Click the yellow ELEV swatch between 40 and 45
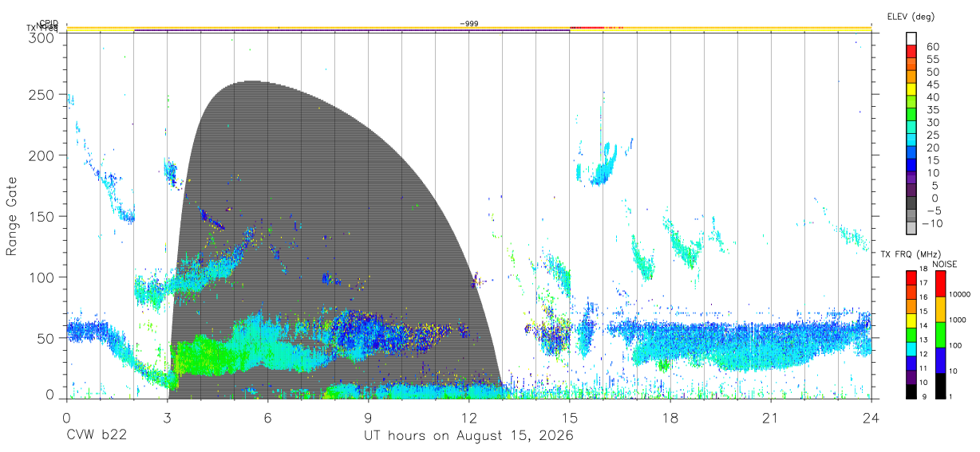The width and height of the screenshot is (980, 452). click(911, 90)
